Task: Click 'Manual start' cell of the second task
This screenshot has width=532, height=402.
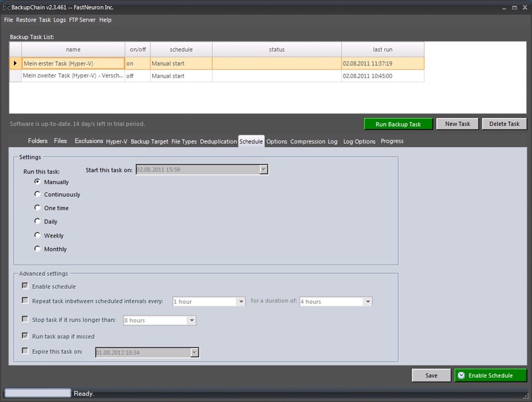Action: pos(181,76)
